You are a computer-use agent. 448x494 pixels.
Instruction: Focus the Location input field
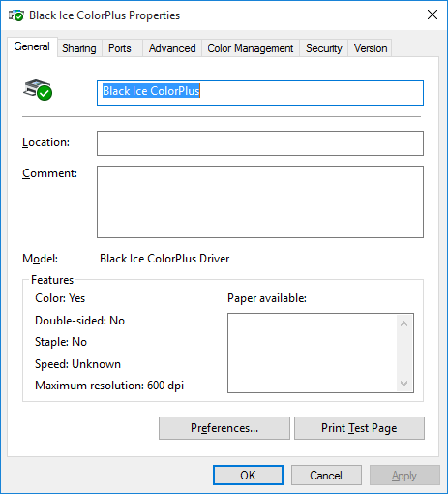coord(260,143)
